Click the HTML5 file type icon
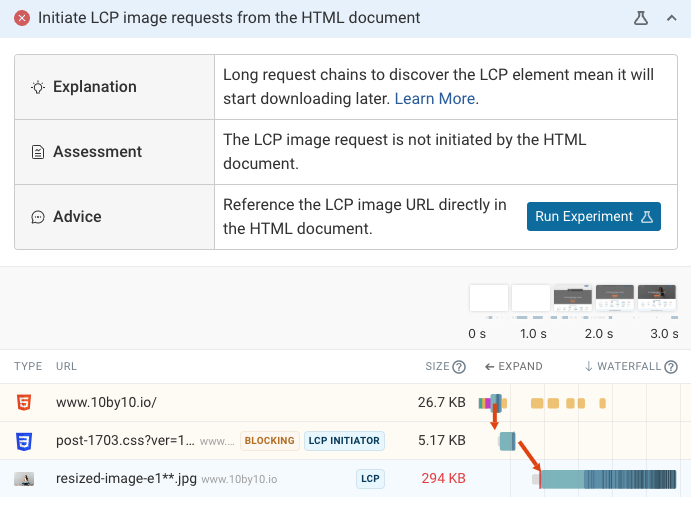The width and height of the screenshot is (691, 506). pyautogui.click(x=24, y=403)
